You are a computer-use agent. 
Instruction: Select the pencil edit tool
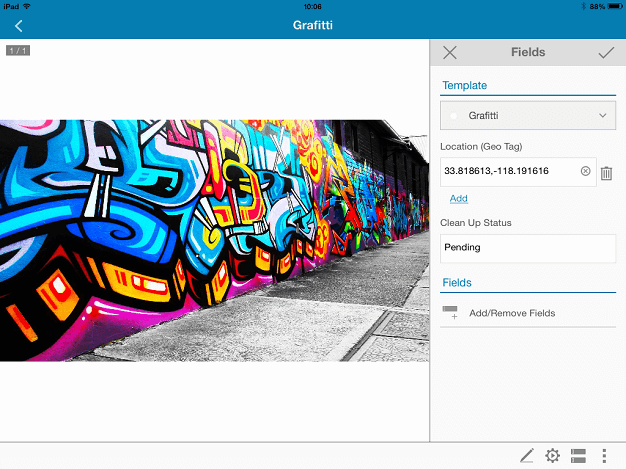(527, 455)
